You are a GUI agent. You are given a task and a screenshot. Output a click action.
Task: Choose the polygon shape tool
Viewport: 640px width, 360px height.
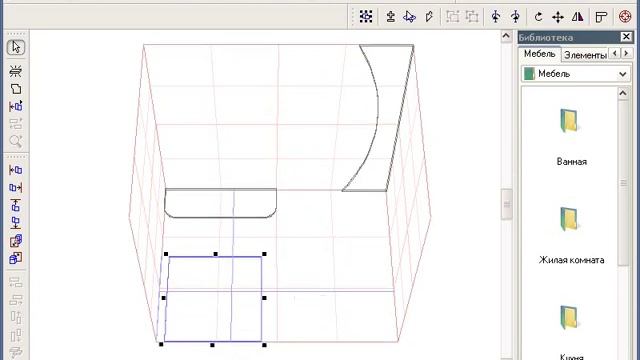[16, 89]
